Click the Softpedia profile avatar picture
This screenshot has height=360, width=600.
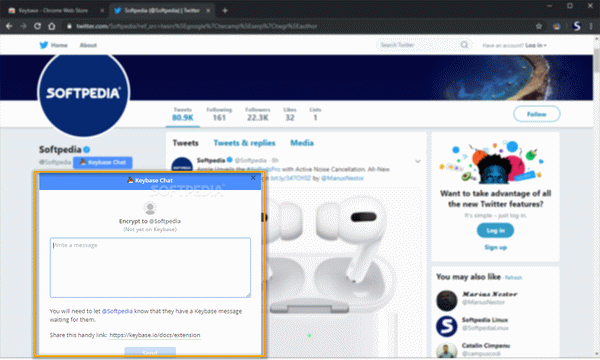83,93
